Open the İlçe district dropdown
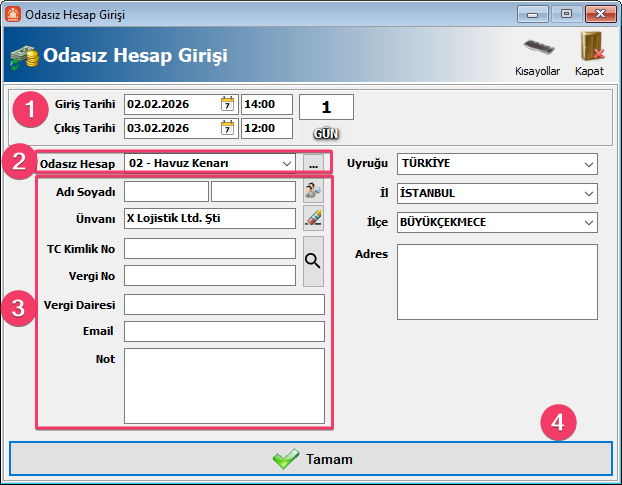 tap(586, 222)
